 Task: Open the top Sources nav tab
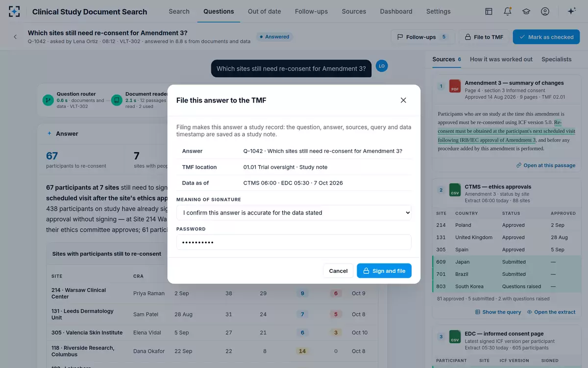pos(354,11)
